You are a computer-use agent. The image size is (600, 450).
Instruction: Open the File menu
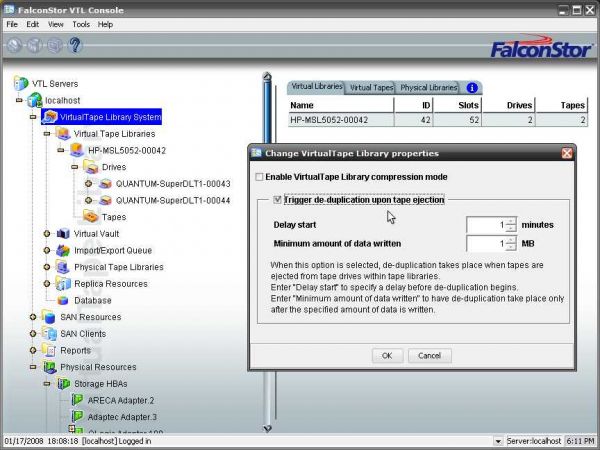pos(12,24)
